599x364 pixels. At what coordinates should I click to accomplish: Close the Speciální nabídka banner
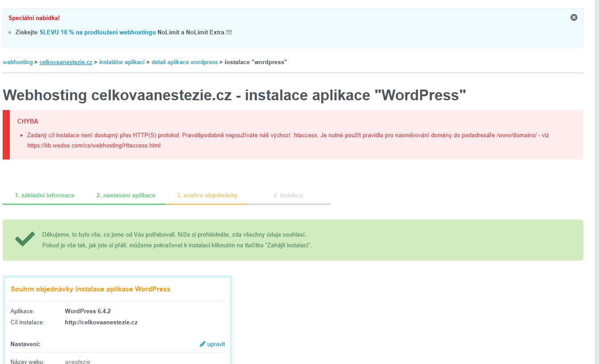click(574, 17)
